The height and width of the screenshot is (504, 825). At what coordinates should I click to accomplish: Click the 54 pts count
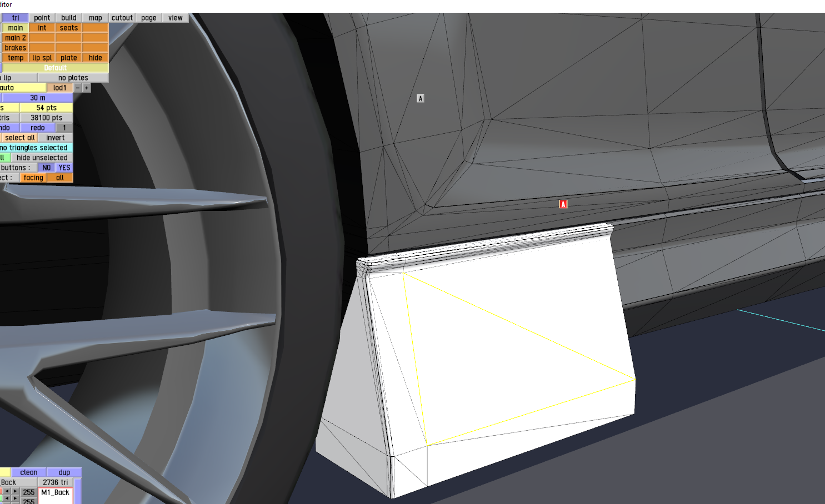click(x=47, y=108)
